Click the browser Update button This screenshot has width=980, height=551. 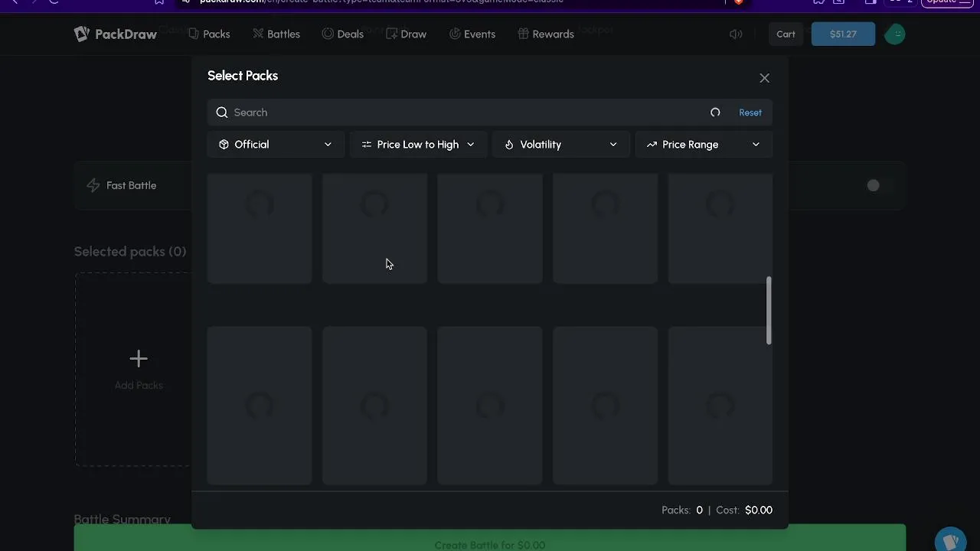pyautogui.click(x=947, y=2)
